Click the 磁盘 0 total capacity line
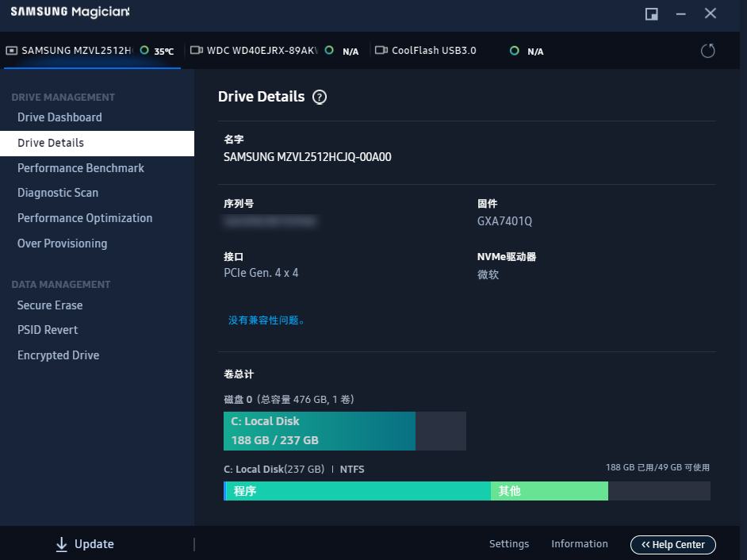This screenshot has width=747, height=560. tap(289, 400)
